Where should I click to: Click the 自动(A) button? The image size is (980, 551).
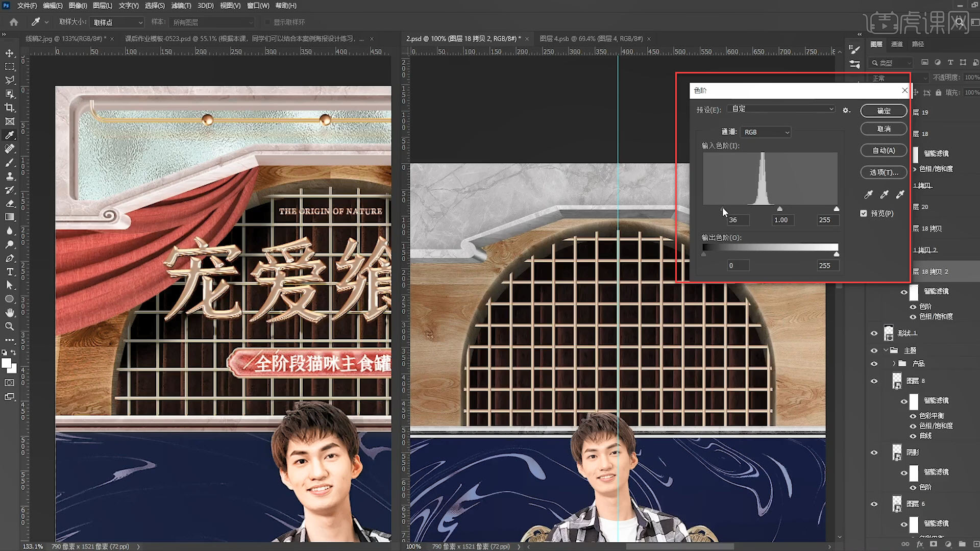884,151
